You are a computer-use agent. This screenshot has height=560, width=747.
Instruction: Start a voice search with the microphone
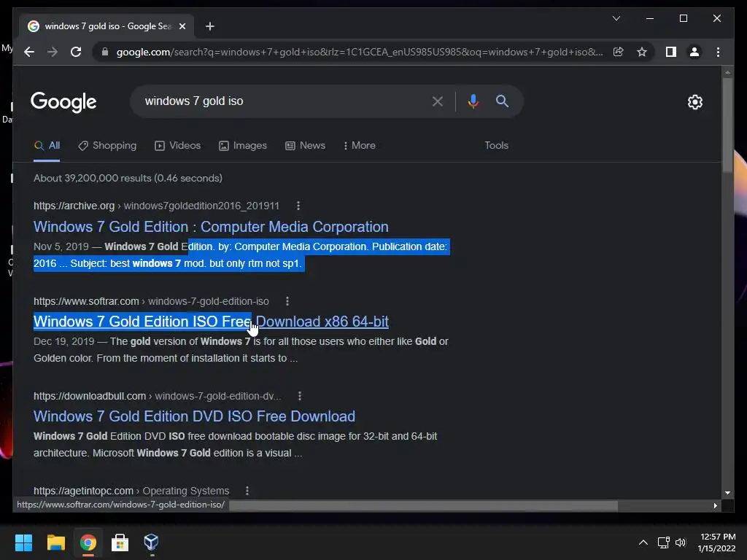[x=473, y=101]
